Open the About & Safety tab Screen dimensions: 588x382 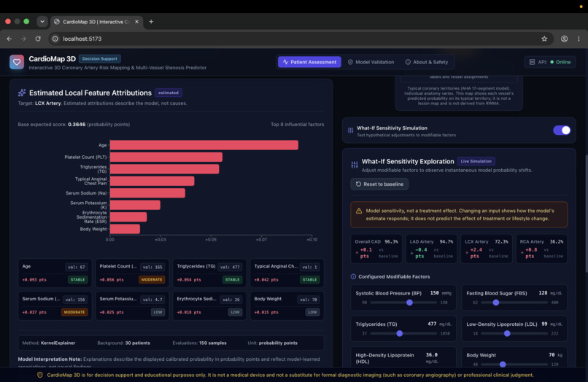[x=426, y=62]
